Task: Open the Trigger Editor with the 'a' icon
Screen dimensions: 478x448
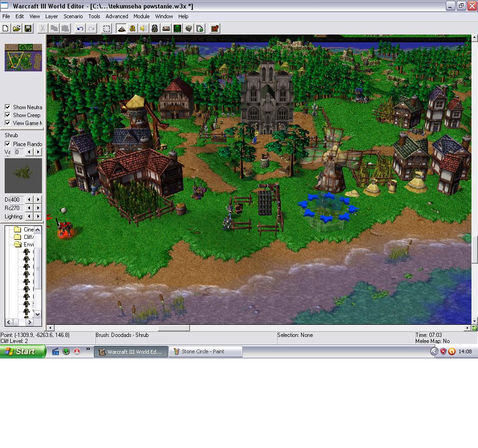Action: [132, 28]
